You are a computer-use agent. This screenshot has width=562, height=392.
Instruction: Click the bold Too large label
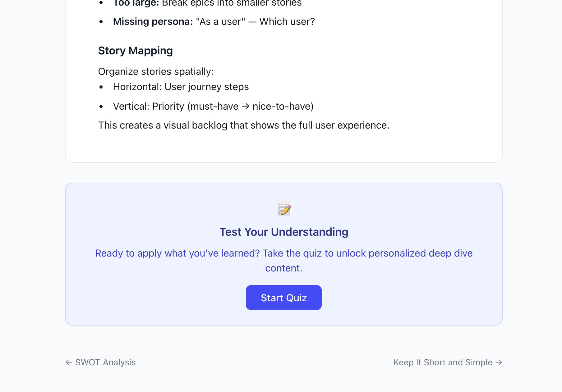click(136, 3)
